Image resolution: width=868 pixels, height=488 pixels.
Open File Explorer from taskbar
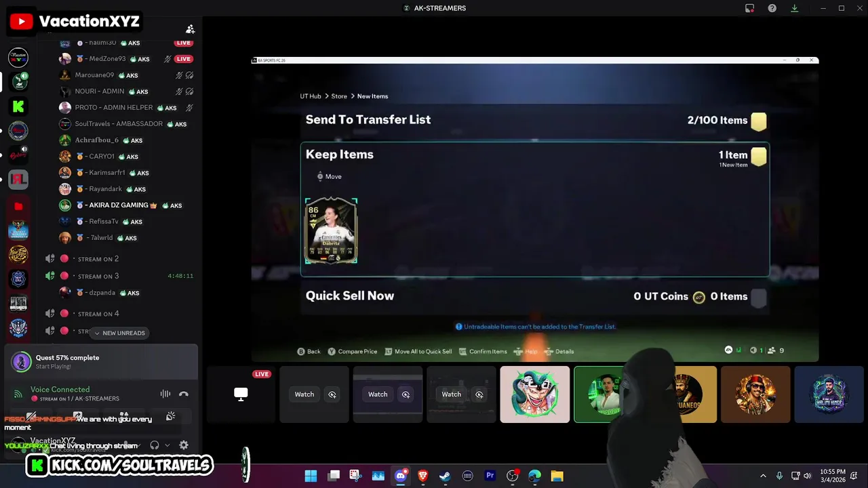pyautogui.click(x=557, y=476)
